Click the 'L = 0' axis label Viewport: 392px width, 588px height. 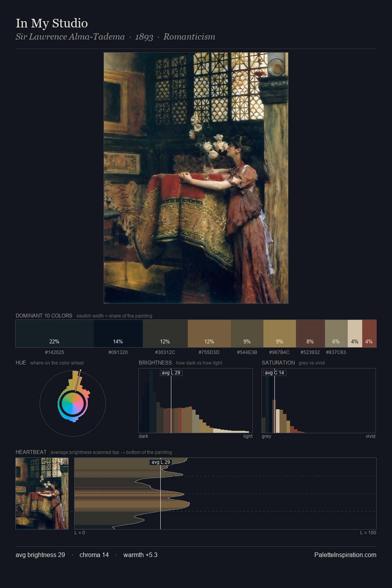(x=80, y=533)
